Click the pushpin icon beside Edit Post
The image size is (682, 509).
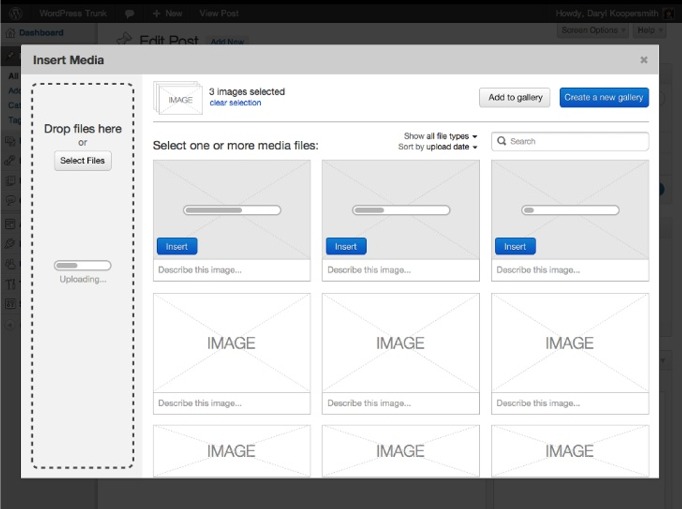[x=124, y=39]
